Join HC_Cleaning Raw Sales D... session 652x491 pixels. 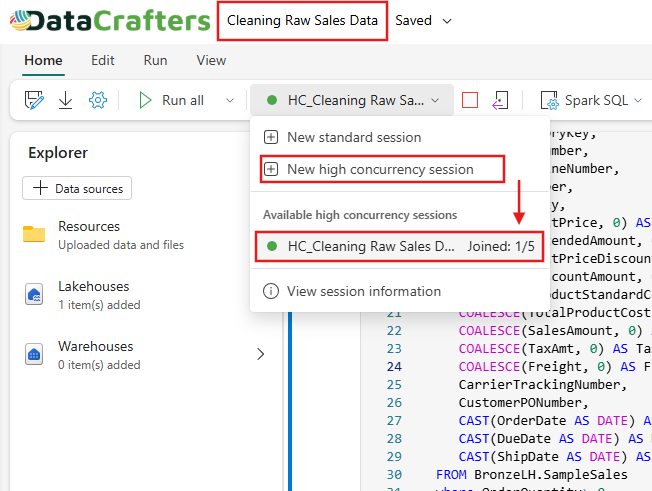(x=399, y=247)
